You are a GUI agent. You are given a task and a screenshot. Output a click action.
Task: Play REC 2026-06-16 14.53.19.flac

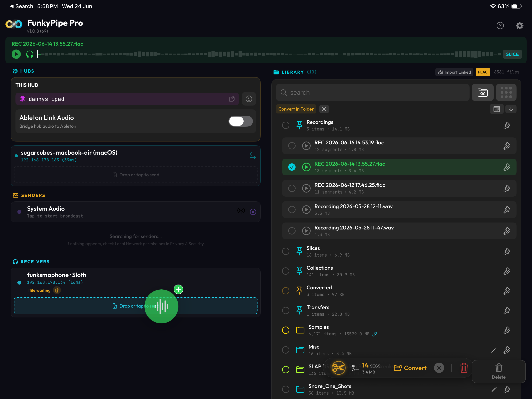[306, 146]
